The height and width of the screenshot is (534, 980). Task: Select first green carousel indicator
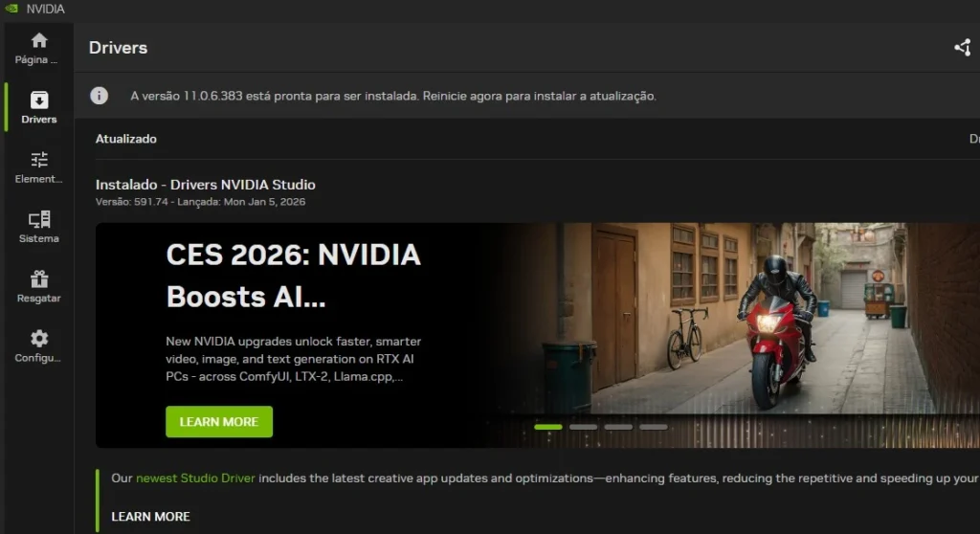coord(548,427)
